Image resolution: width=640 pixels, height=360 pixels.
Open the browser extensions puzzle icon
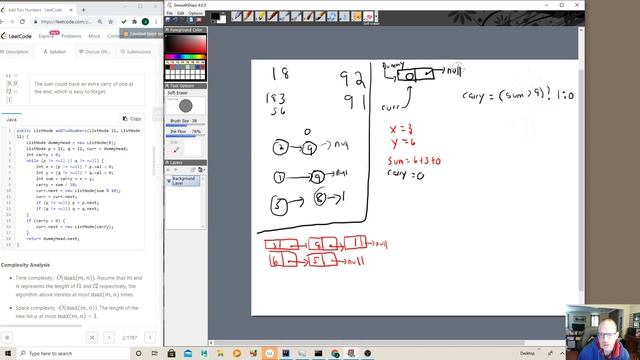click(x=134, y=22)
